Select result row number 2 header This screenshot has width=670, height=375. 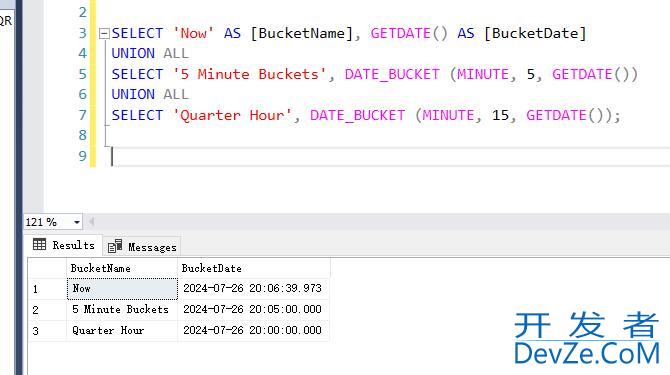click(47, 310)
